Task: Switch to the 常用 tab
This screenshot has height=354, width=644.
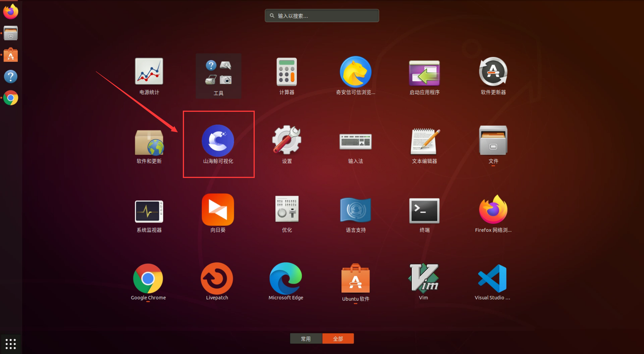Action: click(306, 339)
